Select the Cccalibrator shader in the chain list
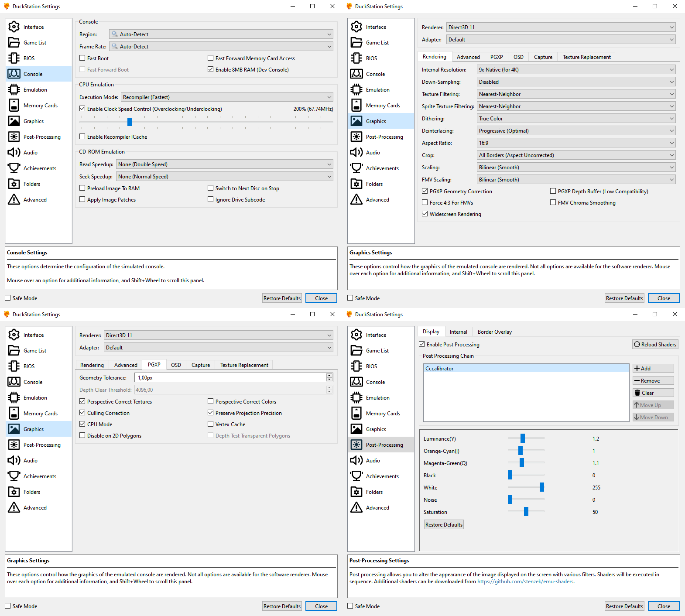 (526, 368)
